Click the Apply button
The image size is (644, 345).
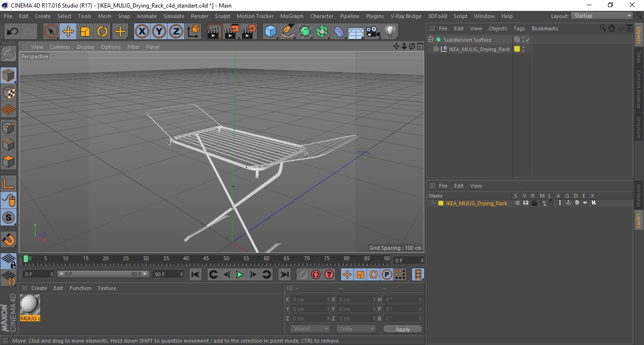[x=402, y=329]
